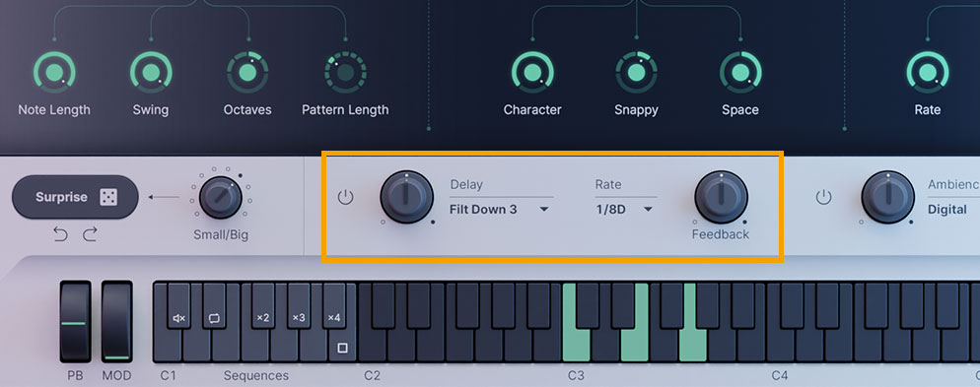Open the 1/8D rate dropdown
Image resolution: width=980 pixels, height=387 pixels.
coord(625,210)
